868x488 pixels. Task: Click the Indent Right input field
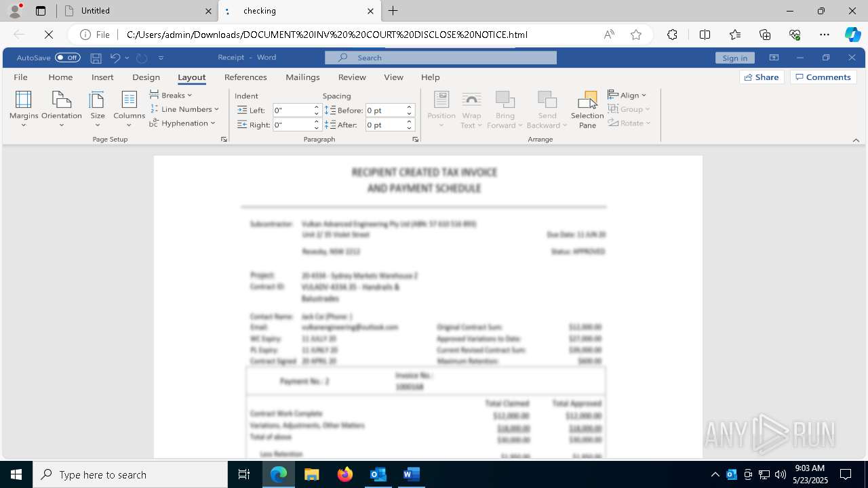292,125
